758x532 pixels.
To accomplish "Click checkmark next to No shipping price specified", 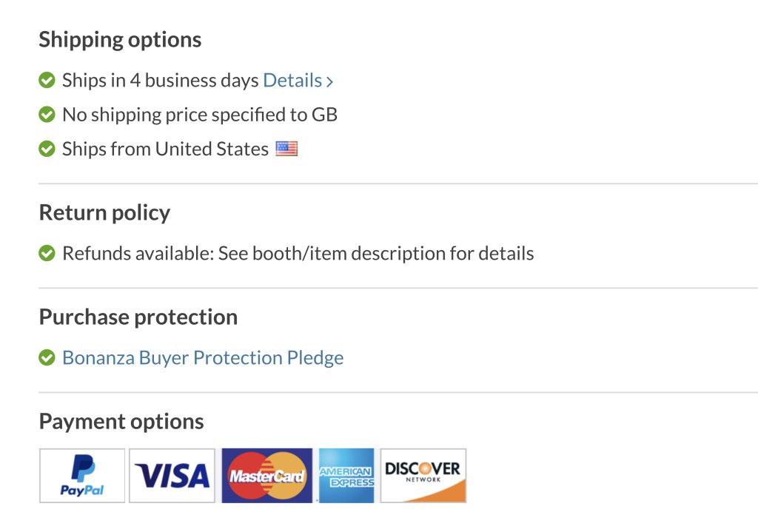I will [x=47, y=115].
